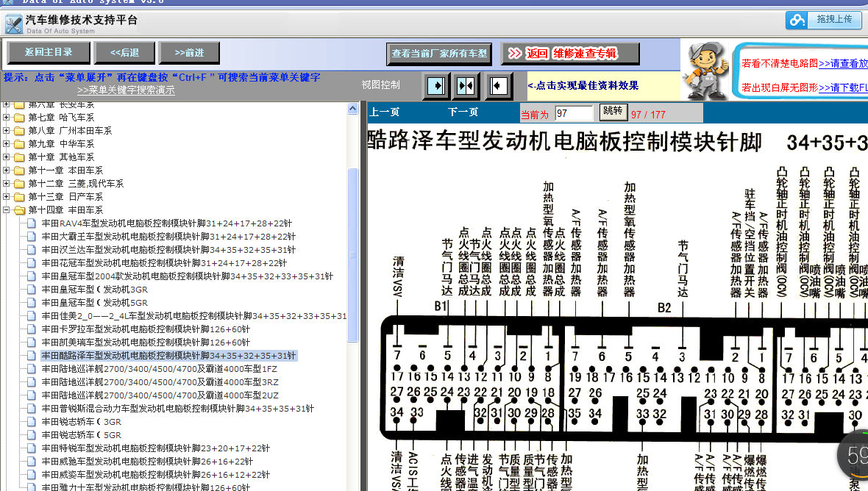The image size is (868, 491).
Task: Open 丰田RAV4车型发动机电脑板 entry
Action: (167, 223)
